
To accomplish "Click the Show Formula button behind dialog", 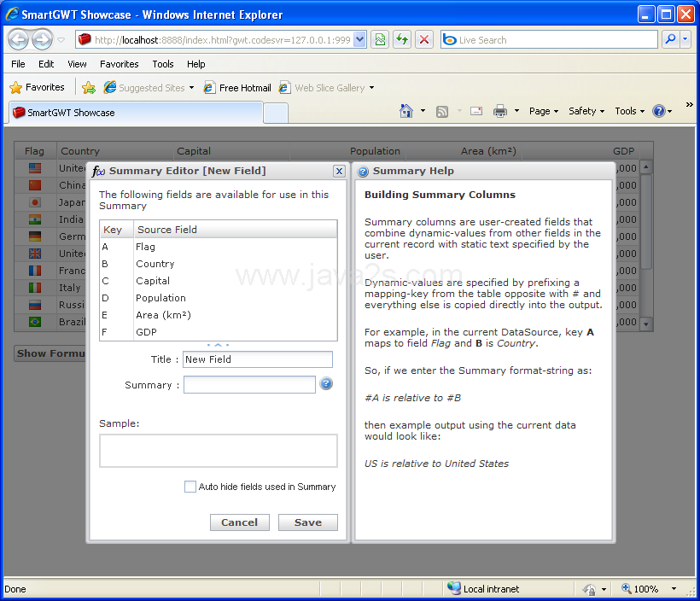I will [50, 353].
